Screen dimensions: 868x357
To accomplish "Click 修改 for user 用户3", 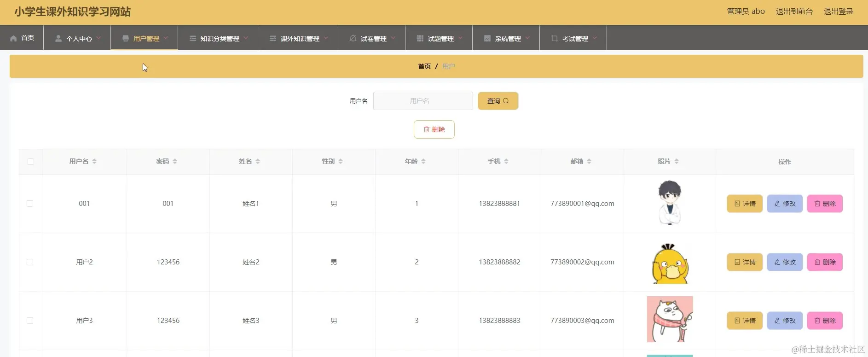I will (785, 321).
